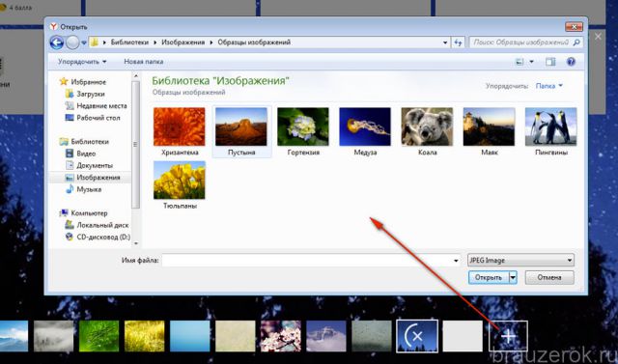The image size is (618, 364).
Task: Open the Папка arrange-by dropdown
Action: (x=549, y=86)
